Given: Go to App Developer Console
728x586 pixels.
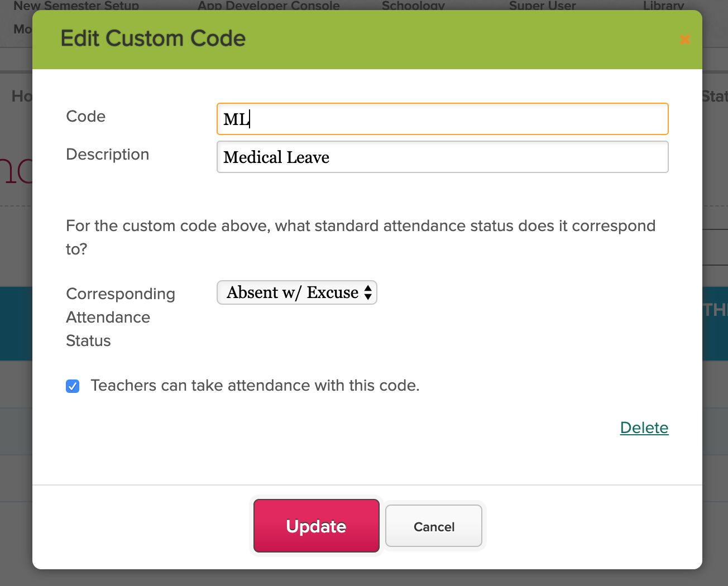Looking at the screenshot, I should point(269,6).
